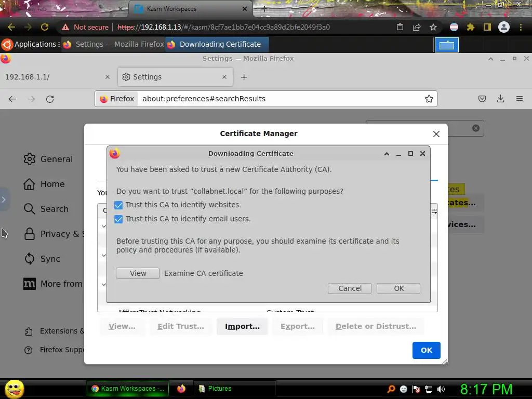Open the smiley start menu button

point(14,389)
